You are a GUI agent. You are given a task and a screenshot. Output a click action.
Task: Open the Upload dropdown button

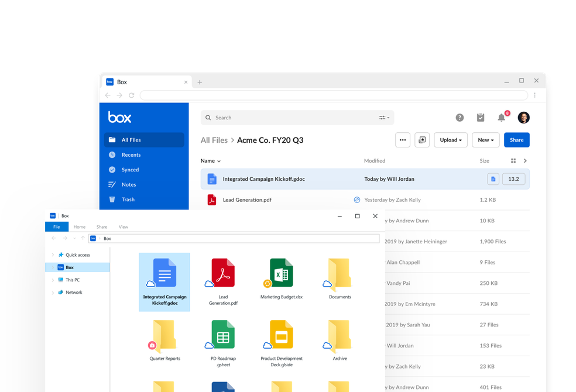(x=451, y=140)
